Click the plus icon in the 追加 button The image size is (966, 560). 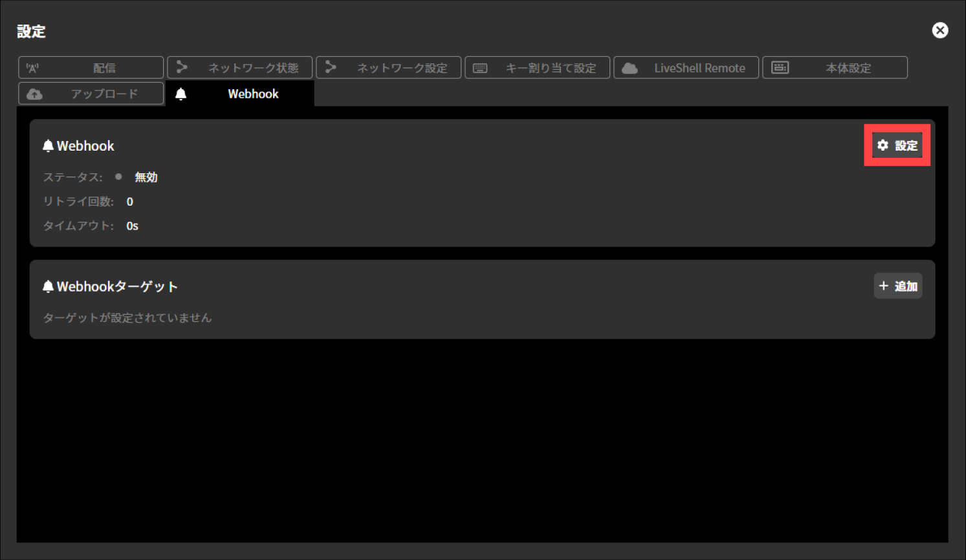click(884, 285)
